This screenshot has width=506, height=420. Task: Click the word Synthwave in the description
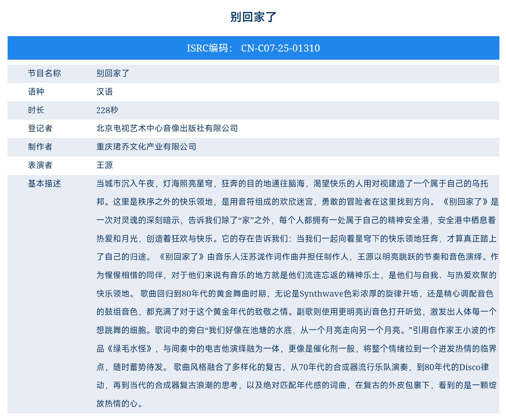coord(321,294)
